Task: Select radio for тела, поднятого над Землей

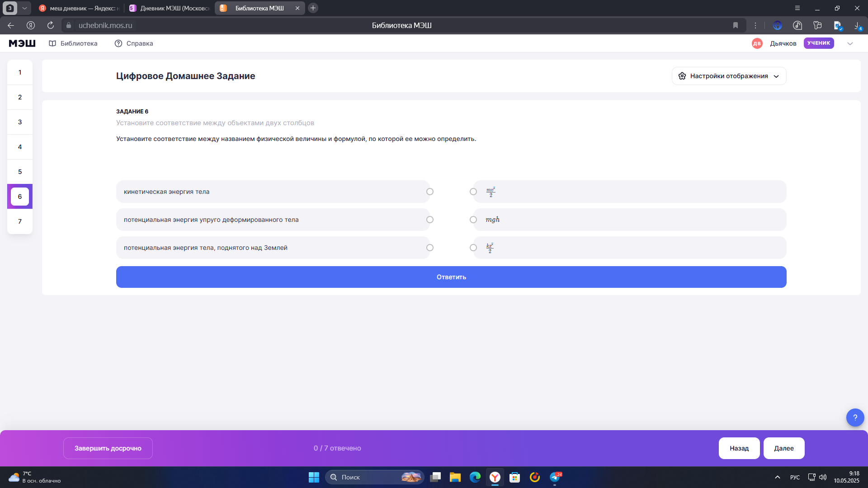Action: [x=430, y=248]
